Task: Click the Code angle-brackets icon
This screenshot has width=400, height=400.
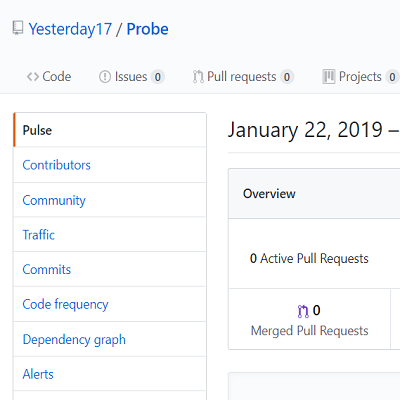Action: pyautogui.click(x=33, y=77)
